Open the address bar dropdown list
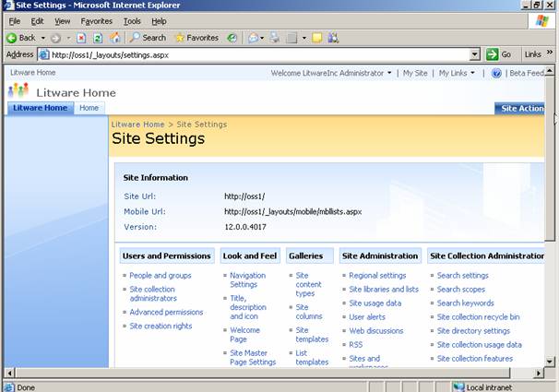The height and width of the screenshot is (392, 559). pos(475,54)
